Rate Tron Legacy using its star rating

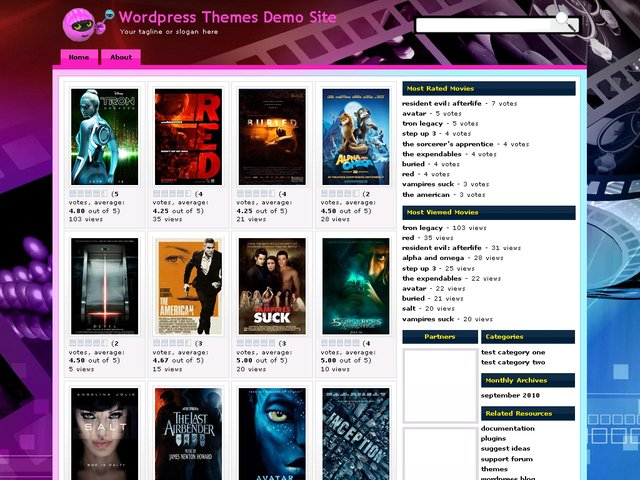point(88,193)
